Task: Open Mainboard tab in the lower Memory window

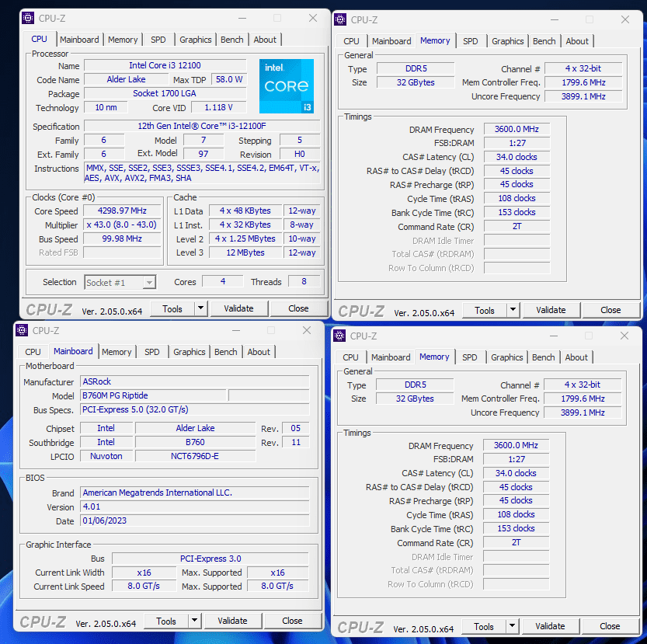Action: (391, 357)
